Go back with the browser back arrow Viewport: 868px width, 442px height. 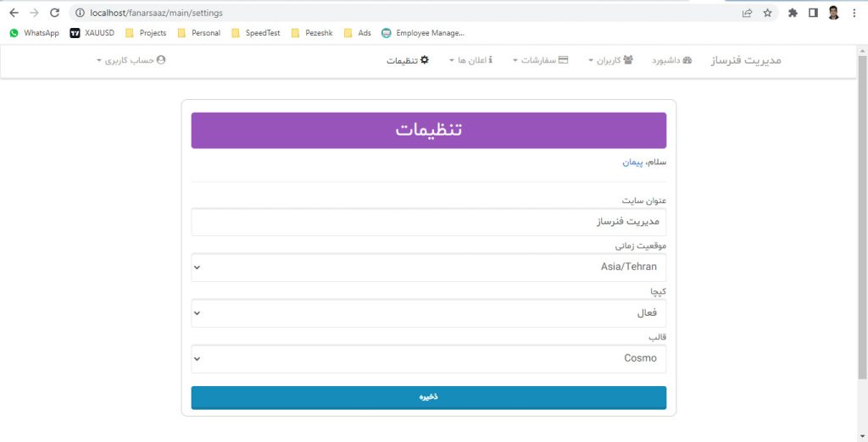coord(14,13)
